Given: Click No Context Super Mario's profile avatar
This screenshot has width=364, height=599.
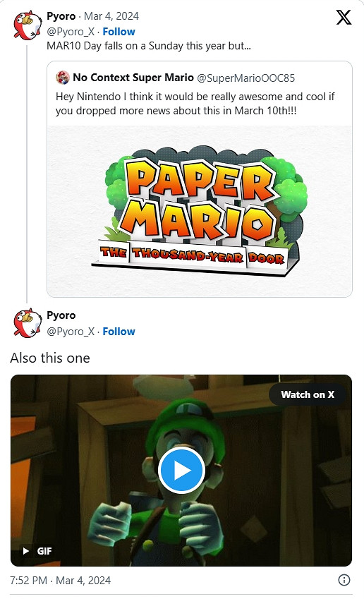Looking at the screenshot, I should [63, 78].
